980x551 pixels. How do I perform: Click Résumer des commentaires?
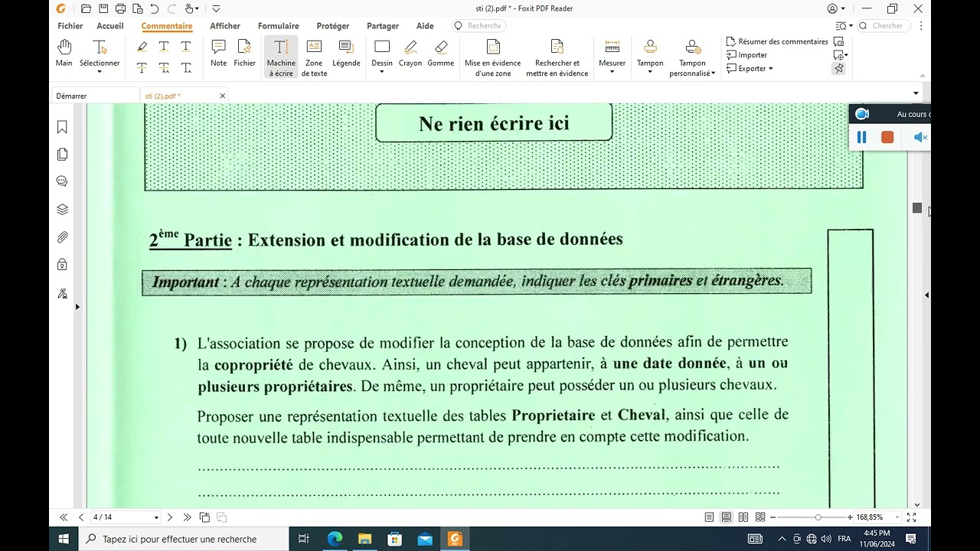click(x=776, y=41)
